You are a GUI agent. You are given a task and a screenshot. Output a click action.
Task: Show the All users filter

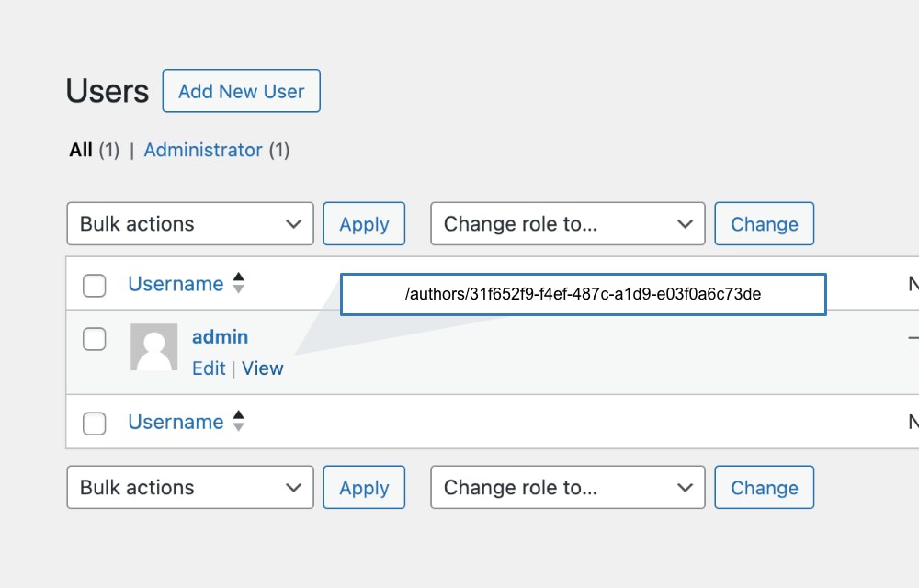(x=81, y=150)
